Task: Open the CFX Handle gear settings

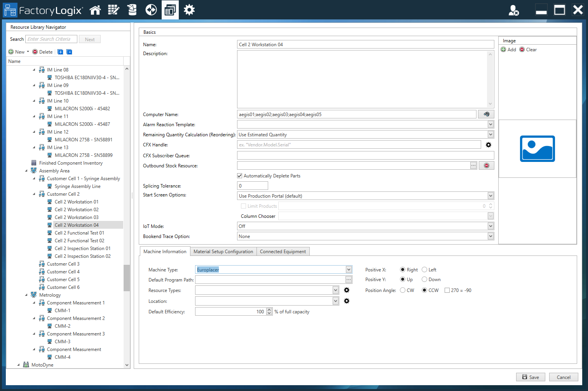Action: (489, 144)
